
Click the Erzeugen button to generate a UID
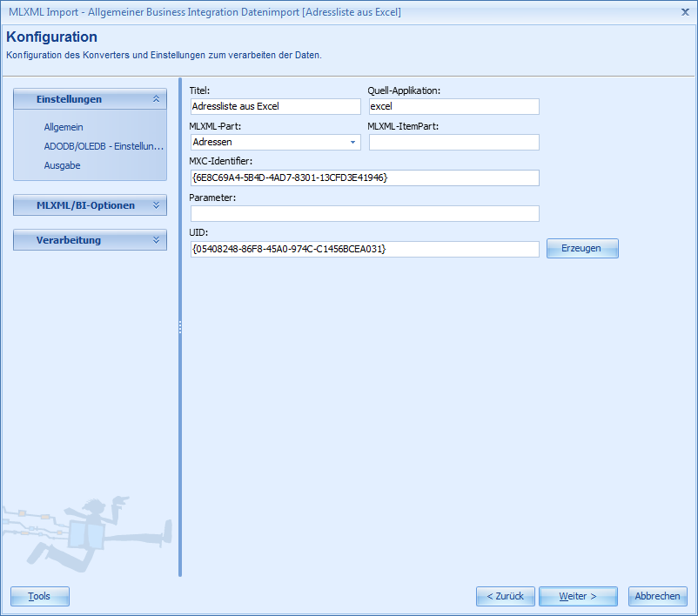(581, 248)
